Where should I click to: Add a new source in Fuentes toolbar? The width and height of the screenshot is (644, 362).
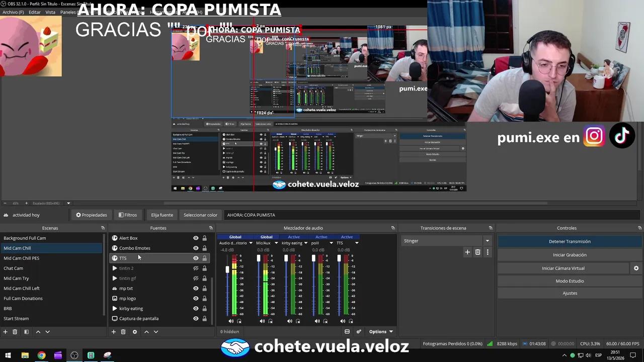[114, 332]
